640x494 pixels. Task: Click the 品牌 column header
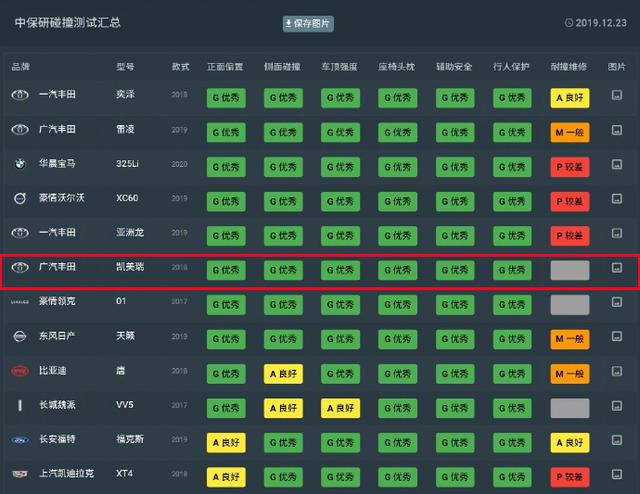click(x=20, y=67)
